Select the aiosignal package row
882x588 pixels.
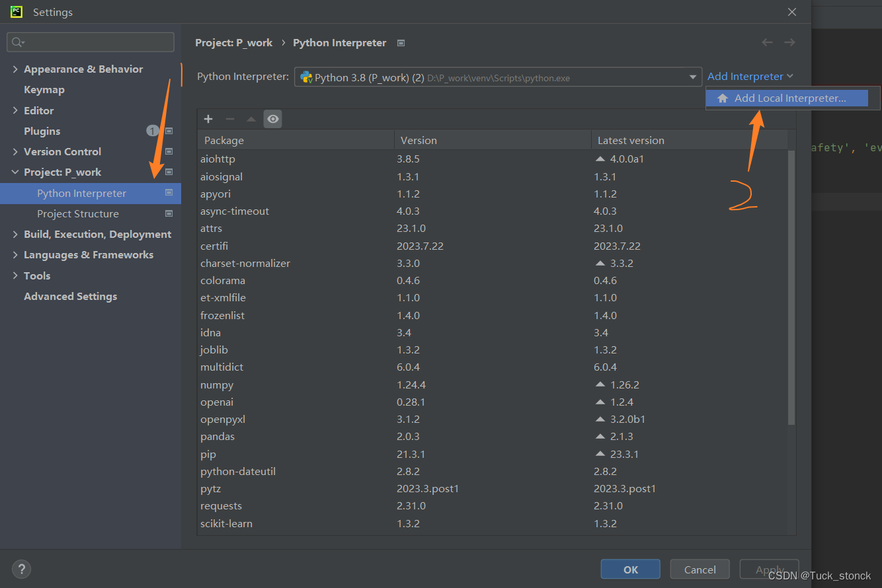tap(493, 176)
